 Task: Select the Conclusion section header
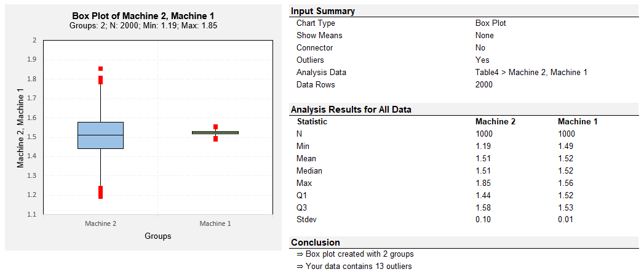[316, 243]
